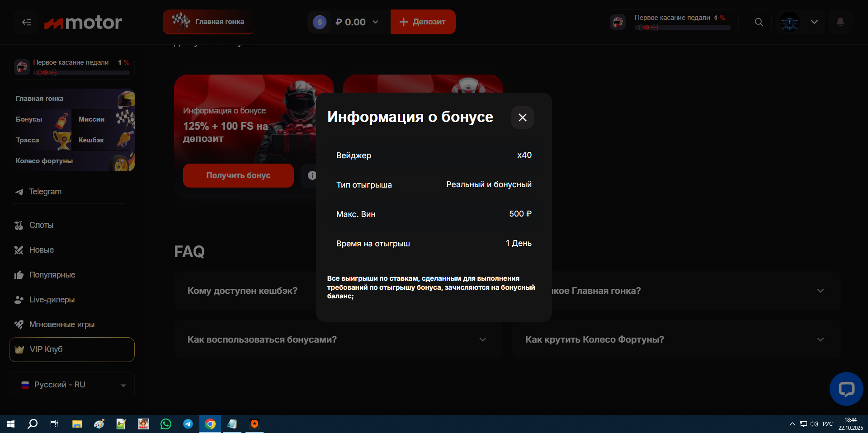The height and width of the screenshot is (433, 868).
Task: Click the user avatar icon
Action: pos(789,22)
